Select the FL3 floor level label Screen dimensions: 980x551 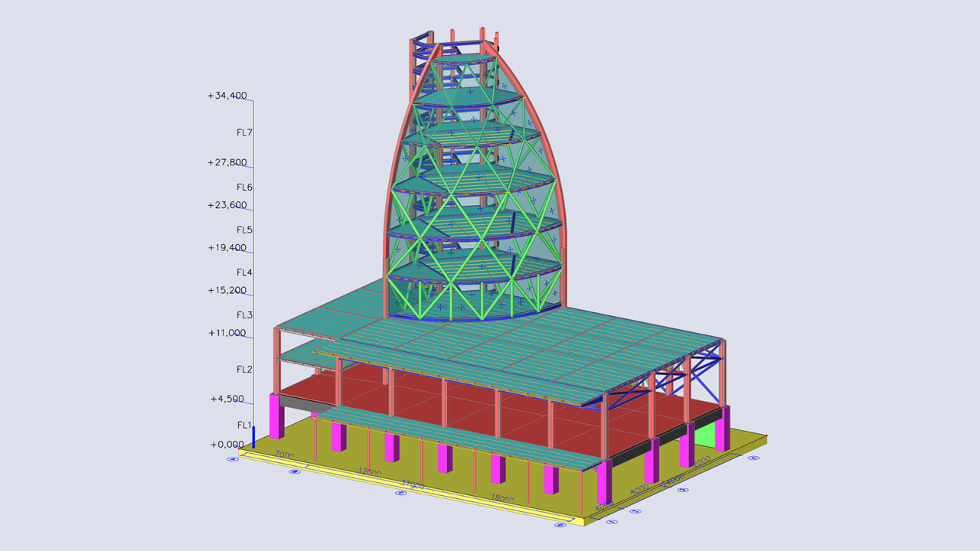click(x=244, y=315)
